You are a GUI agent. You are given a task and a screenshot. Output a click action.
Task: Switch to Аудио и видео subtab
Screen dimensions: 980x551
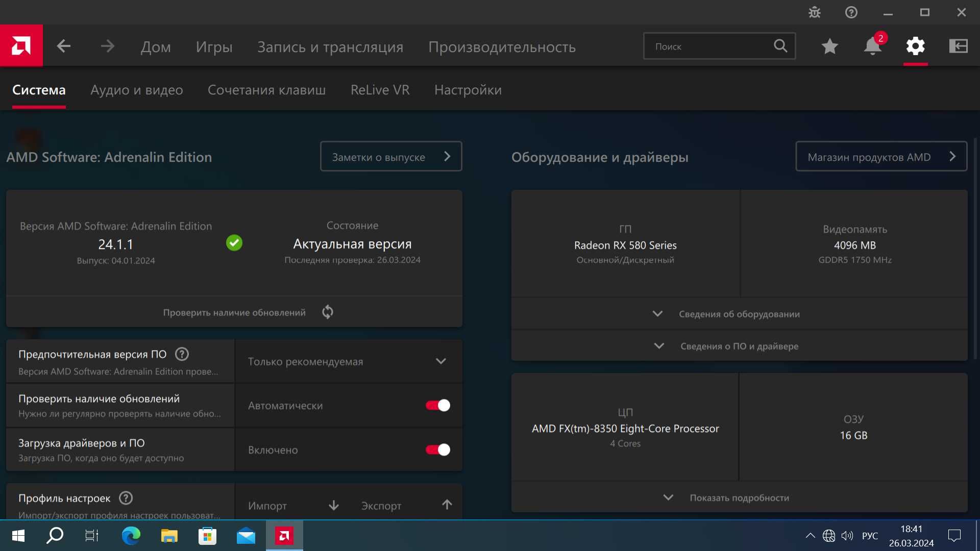[136, 90]
